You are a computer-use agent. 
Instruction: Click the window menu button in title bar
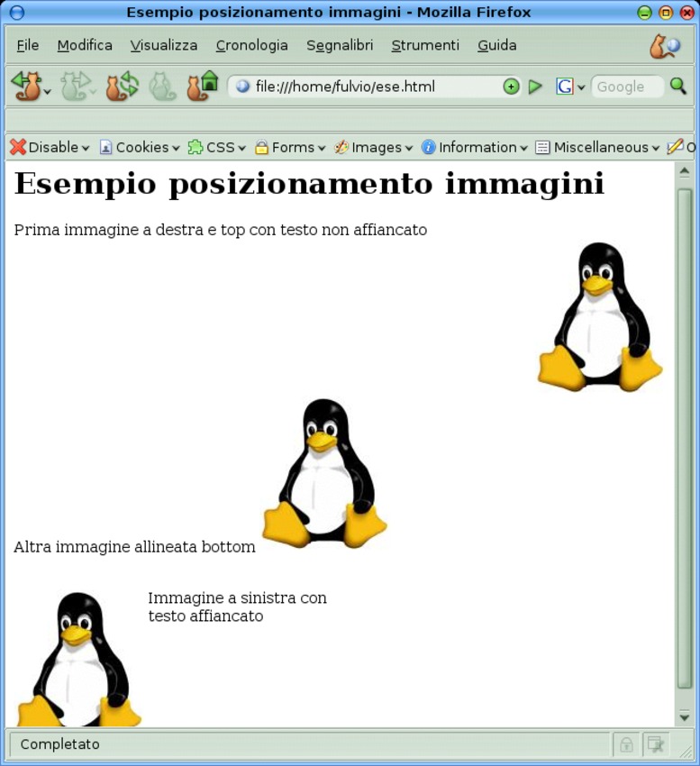coord(17,13)
